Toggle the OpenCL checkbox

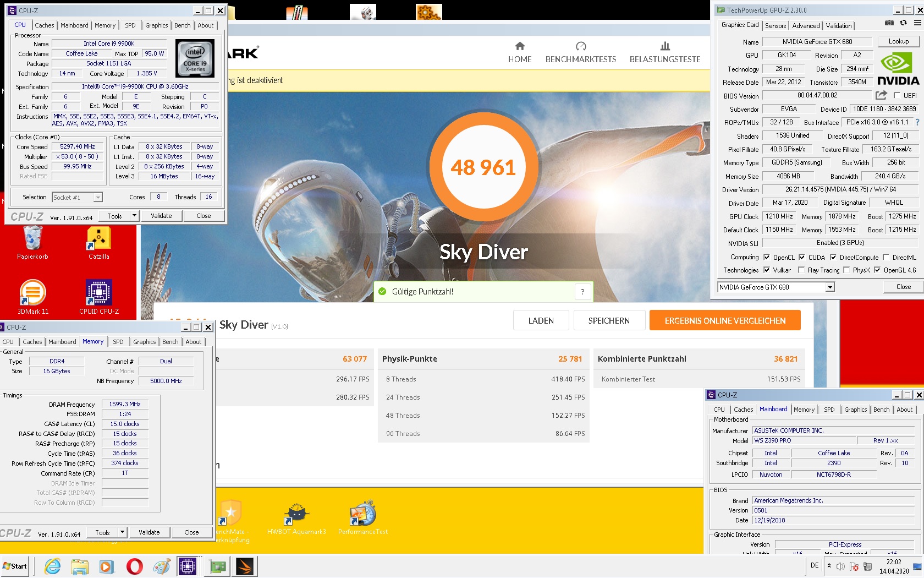(x=767, y=257)
